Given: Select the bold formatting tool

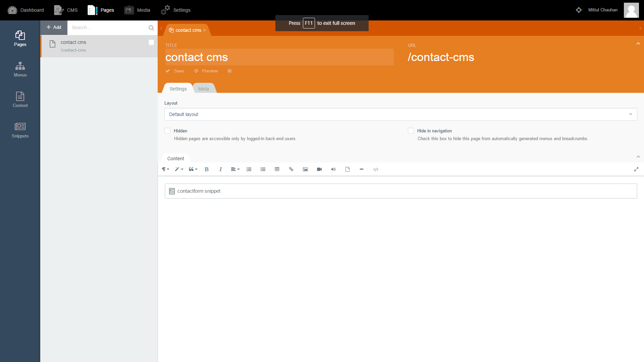Looking at the screenshot, I should [207, 169].
